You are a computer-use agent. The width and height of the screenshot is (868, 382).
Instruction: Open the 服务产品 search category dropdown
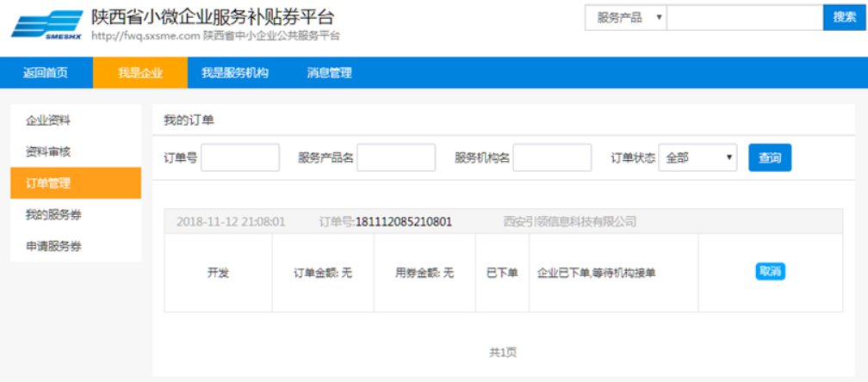tap(625, 17)
